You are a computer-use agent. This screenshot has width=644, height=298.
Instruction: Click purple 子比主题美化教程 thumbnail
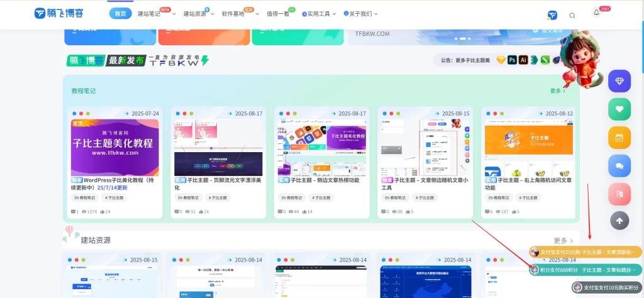(x=115, y=148)
